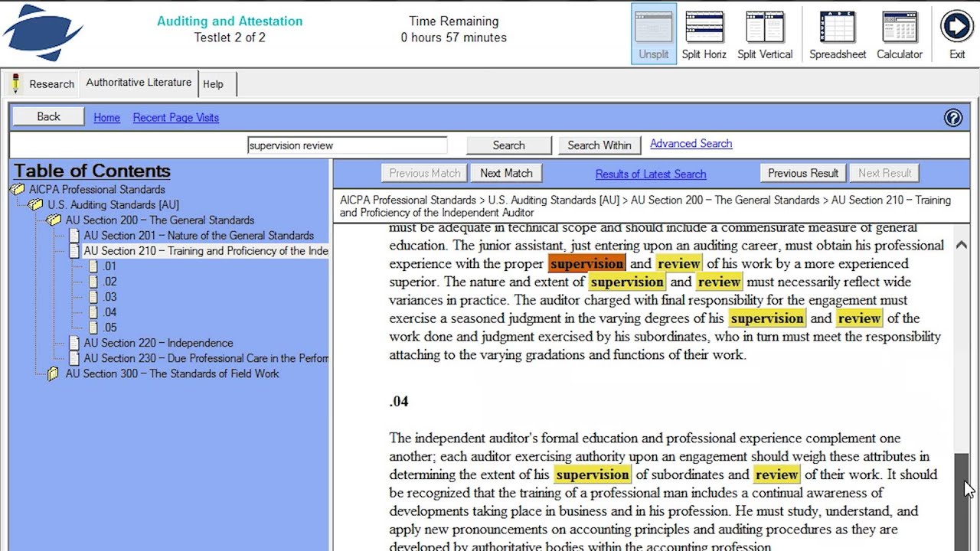This screenshot has width=980, height=551.
Task: Click document icon for paragraph .03
Action: (93, 297)
